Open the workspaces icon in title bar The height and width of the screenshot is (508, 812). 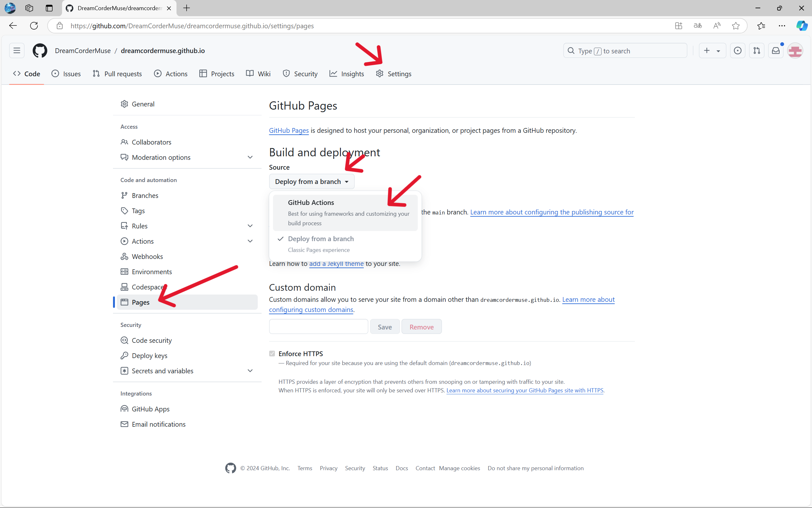click(29, 8)
